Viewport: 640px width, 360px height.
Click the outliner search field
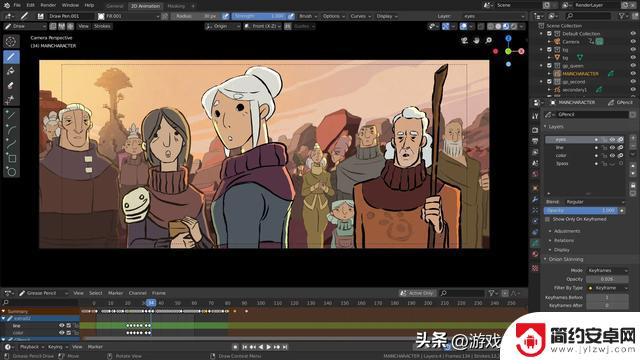tap(589, 16)
